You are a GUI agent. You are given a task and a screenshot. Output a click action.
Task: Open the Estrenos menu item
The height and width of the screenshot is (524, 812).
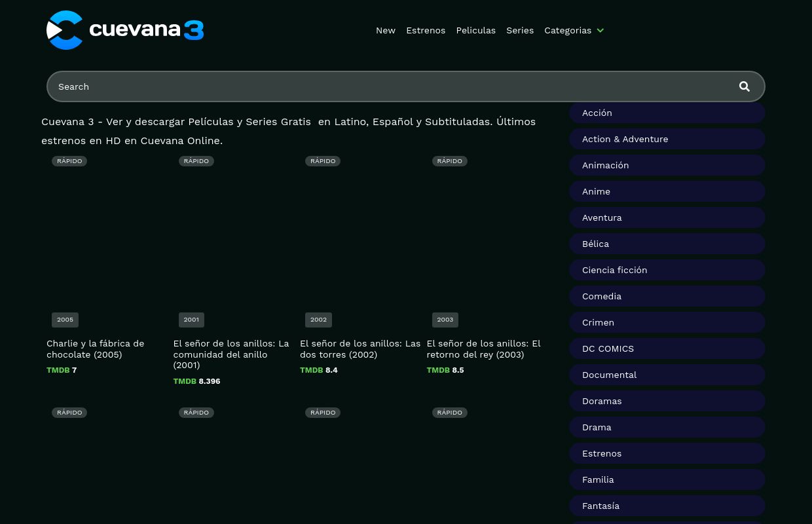(x=426, y=30)
